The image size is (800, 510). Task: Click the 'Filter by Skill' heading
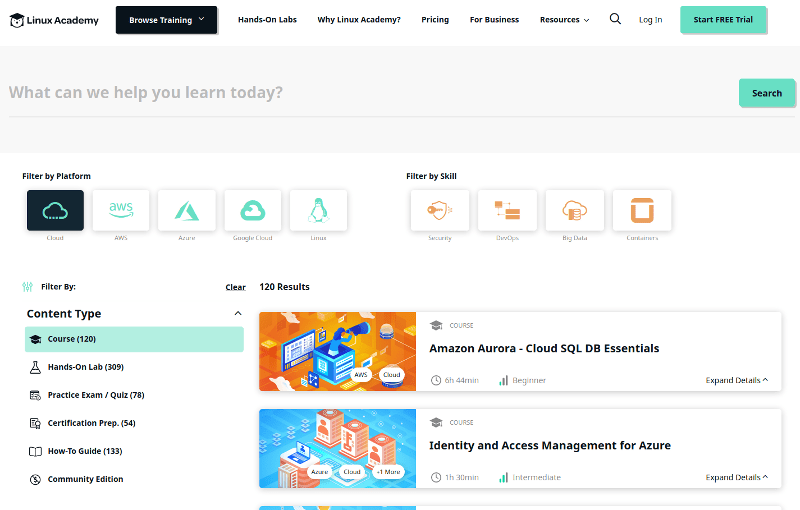click(x=431, y=176)
